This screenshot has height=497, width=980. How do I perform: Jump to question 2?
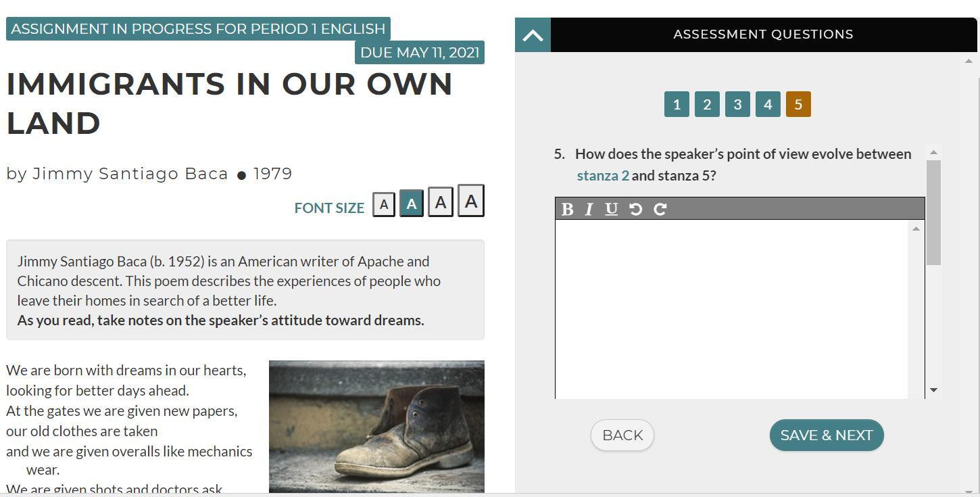[707, 104]
